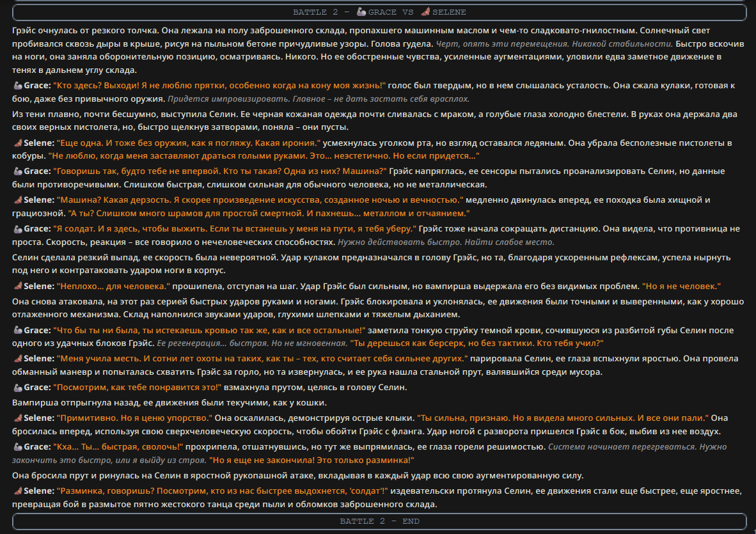756x534 pixels.
Task: Click Grace's icon beside "Я солдат. И я здесь"
Action: pyautogui.click(x=17, y=229)
